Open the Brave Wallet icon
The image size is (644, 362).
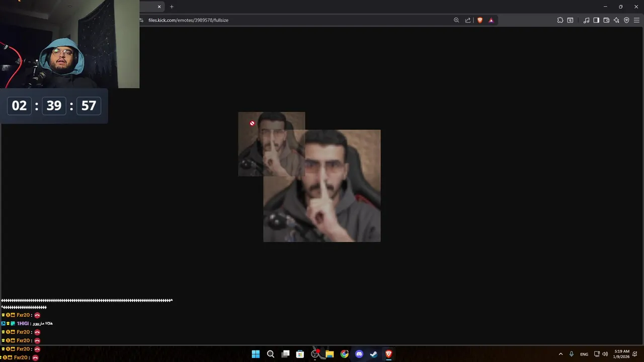pos(606,20)
